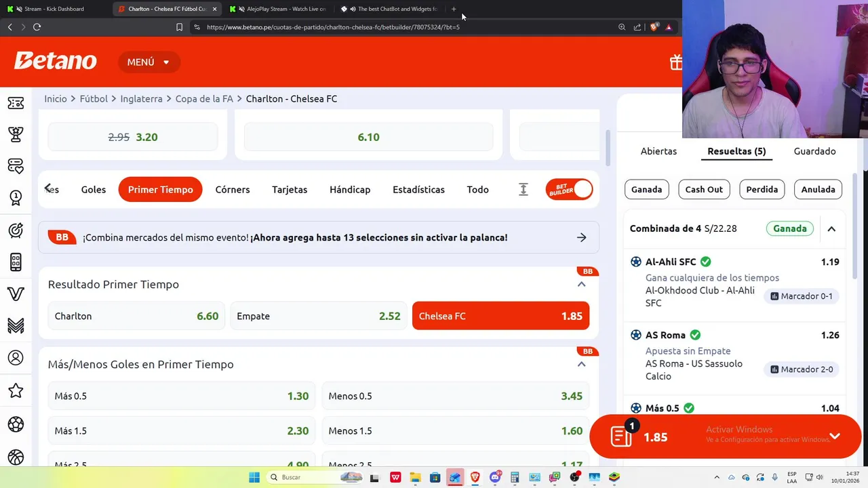This screenshot has height=488, width=868.
Task: Select Menos 0.5 at 3.45
Action: [456, 396]
